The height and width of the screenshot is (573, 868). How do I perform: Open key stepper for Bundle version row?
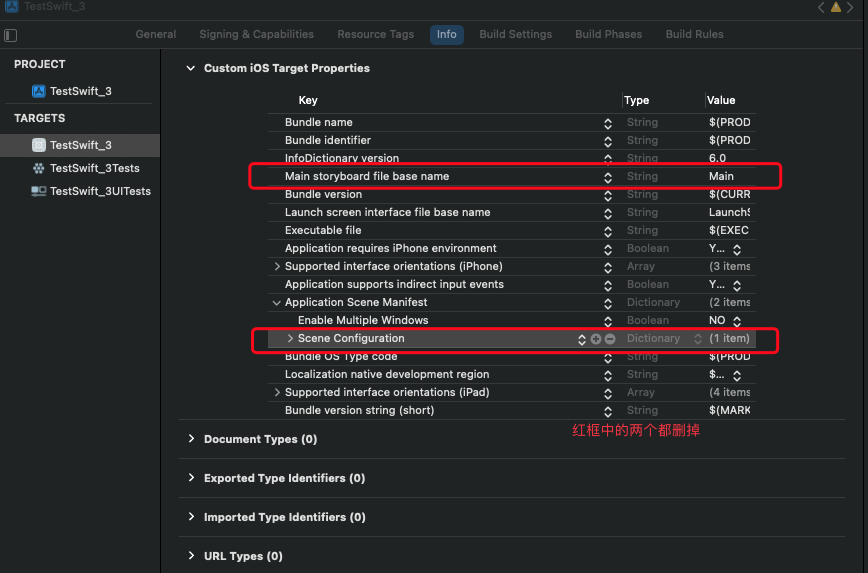(x=608, y=195)
